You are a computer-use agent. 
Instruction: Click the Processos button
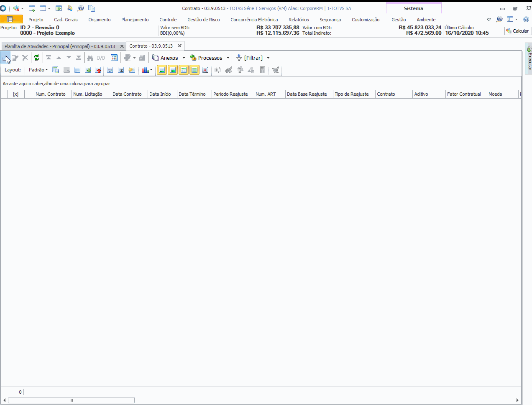point(206,58)
